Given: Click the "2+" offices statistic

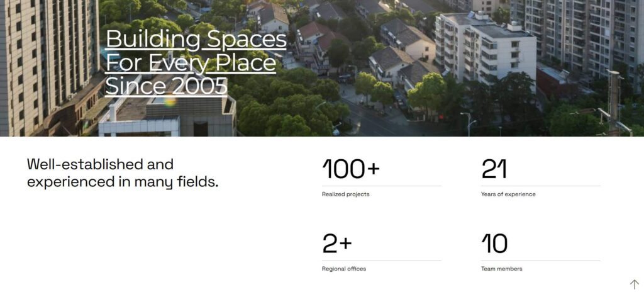Looking at the screenshot, I should 337,244.
